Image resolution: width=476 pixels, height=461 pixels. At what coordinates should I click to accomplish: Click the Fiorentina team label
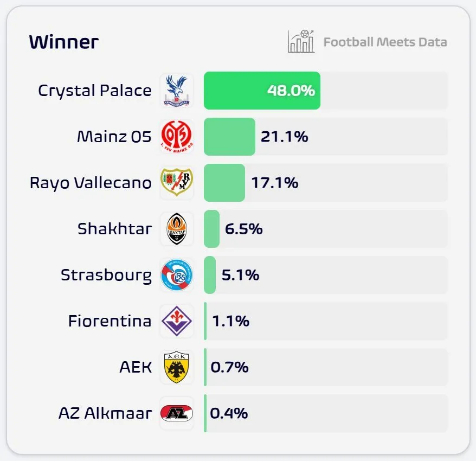(x=110, y=321)
